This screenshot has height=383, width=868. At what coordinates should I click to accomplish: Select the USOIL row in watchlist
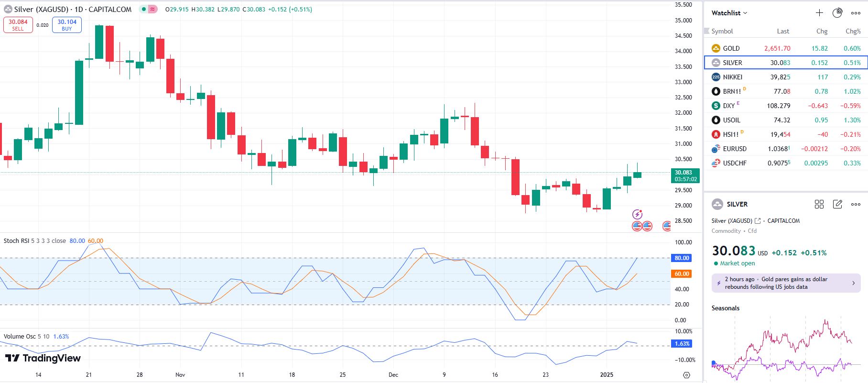[x=786, y=120]
